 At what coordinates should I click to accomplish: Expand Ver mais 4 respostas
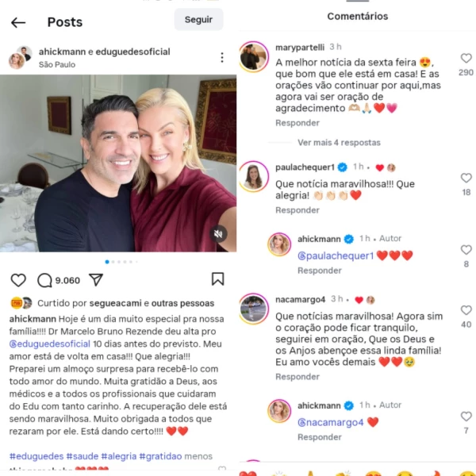[339, 142]
